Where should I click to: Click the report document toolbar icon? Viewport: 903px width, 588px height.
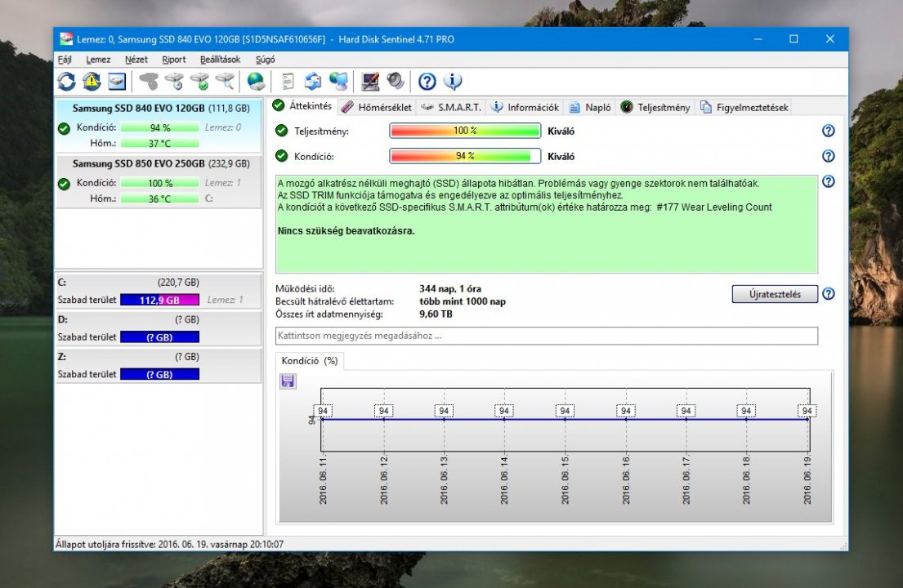[288, 81]
